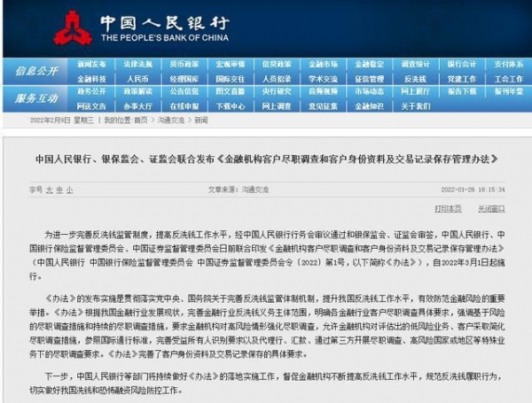Image resolution: width=532 pixels, height=403 pixels.
Task: Open the 意见征集 menu item
Action: (x=323, y=106)
